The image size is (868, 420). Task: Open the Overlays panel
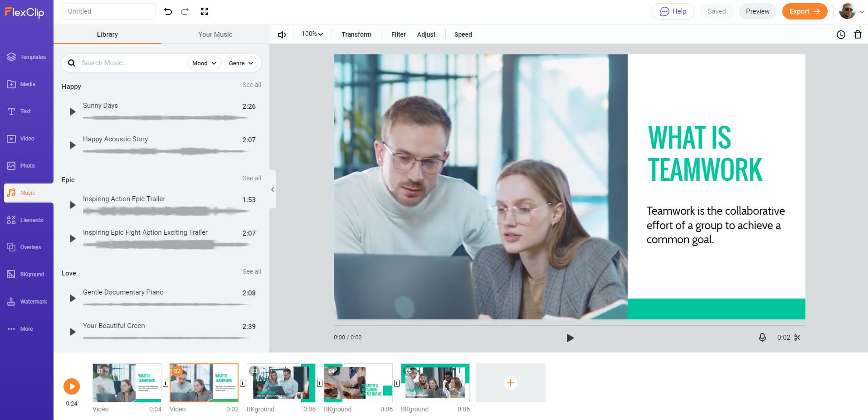coord(27,247)
